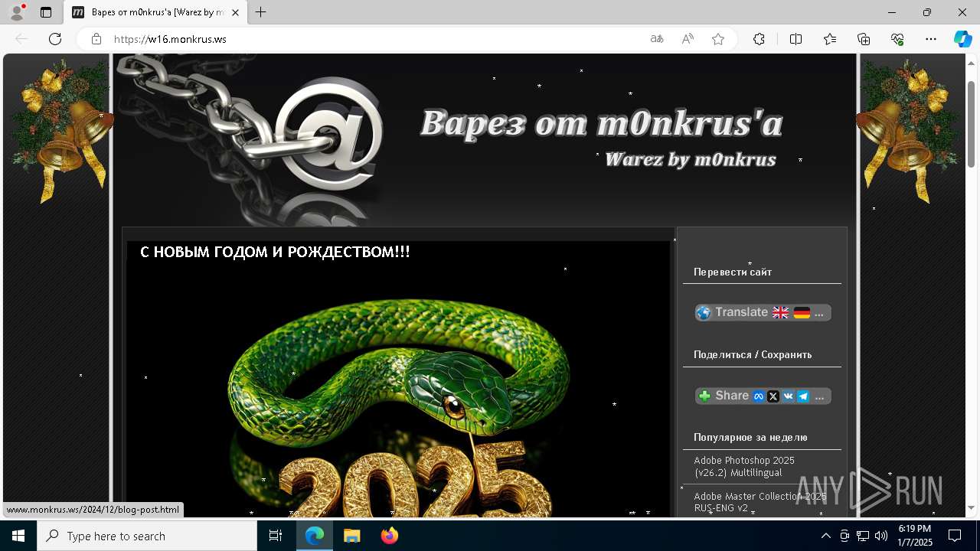The height and width of the screenshot is (551, 980).
Task: Open Settings and more menu
Action: (x=931, y=39)
